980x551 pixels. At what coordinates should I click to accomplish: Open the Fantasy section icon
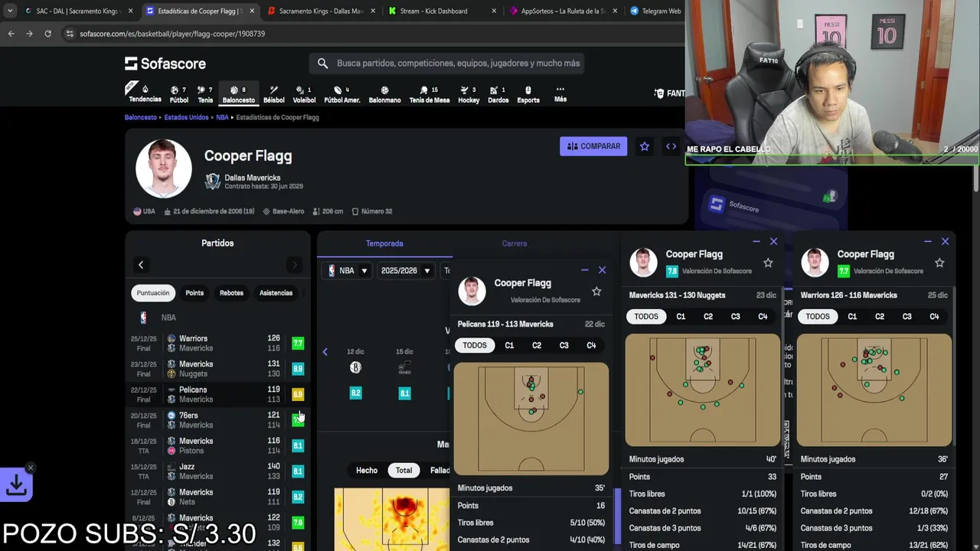[668, 93]
